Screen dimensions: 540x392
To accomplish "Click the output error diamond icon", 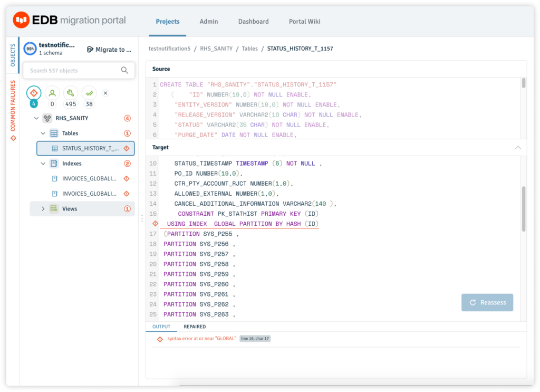I will tap(160, 339).
